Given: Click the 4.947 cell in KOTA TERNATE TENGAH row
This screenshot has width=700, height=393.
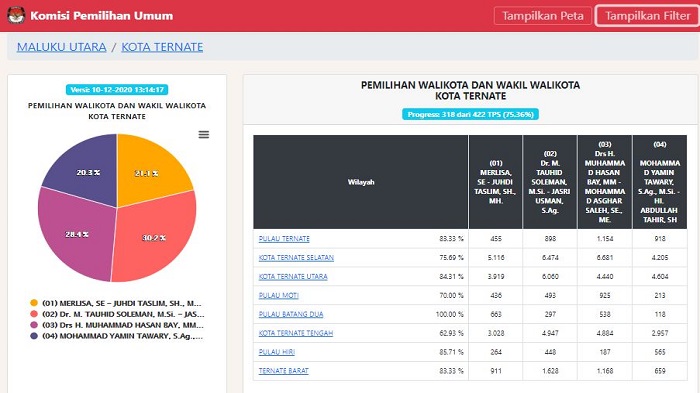Looking at the screenshot, I should 550,333.
